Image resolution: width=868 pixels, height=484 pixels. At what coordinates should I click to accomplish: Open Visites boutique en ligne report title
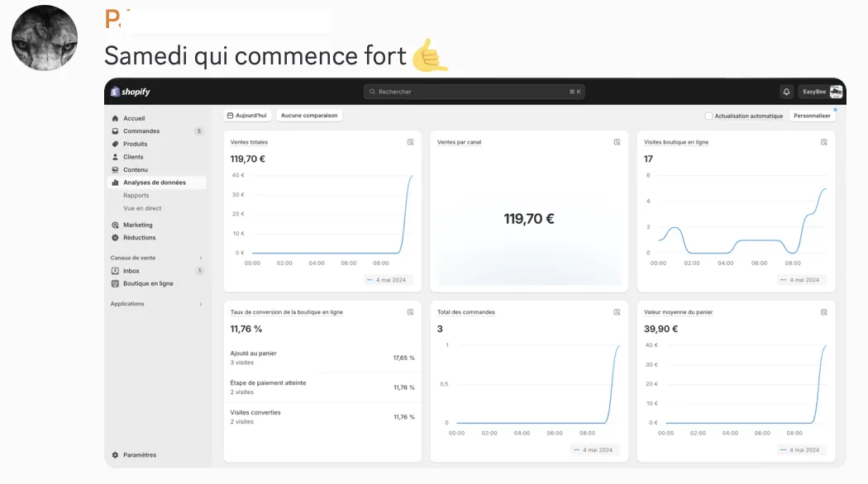point(676,142)
